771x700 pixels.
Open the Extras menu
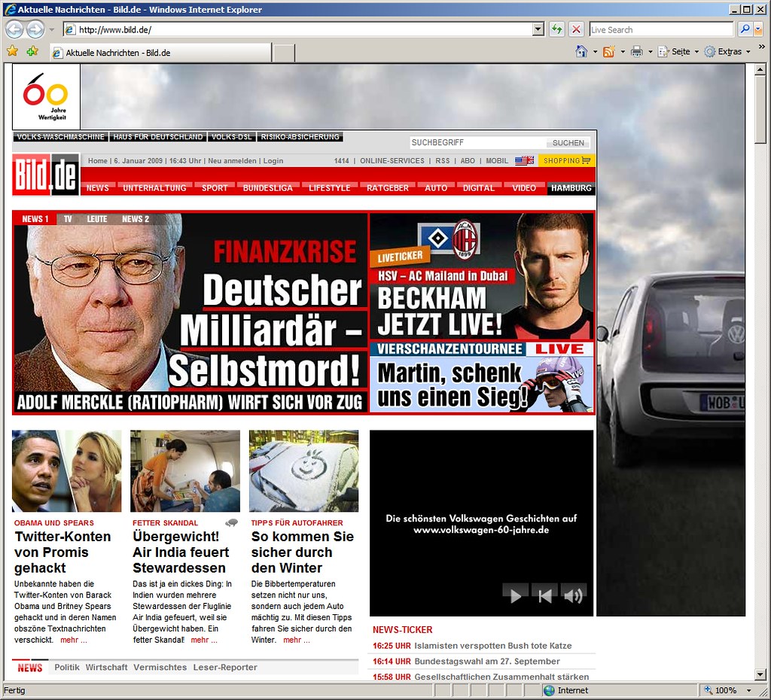728,51
